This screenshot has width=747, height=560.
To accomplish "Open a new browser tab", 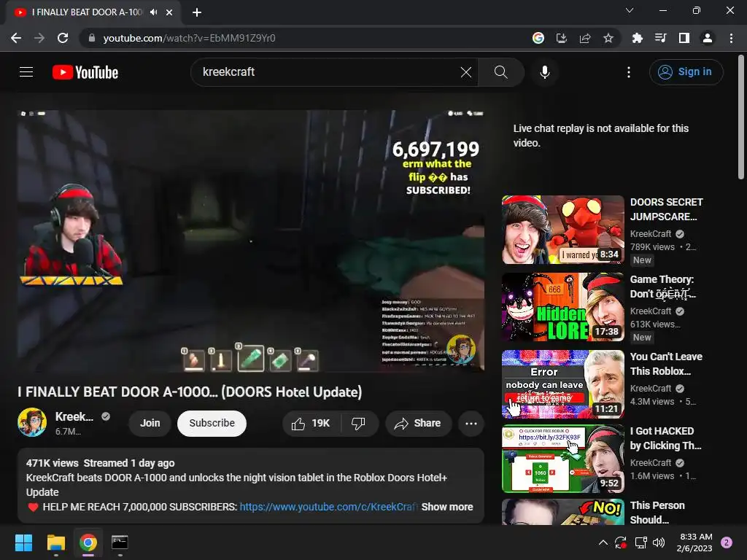I will pyautogui.click(x=197, y=12).
